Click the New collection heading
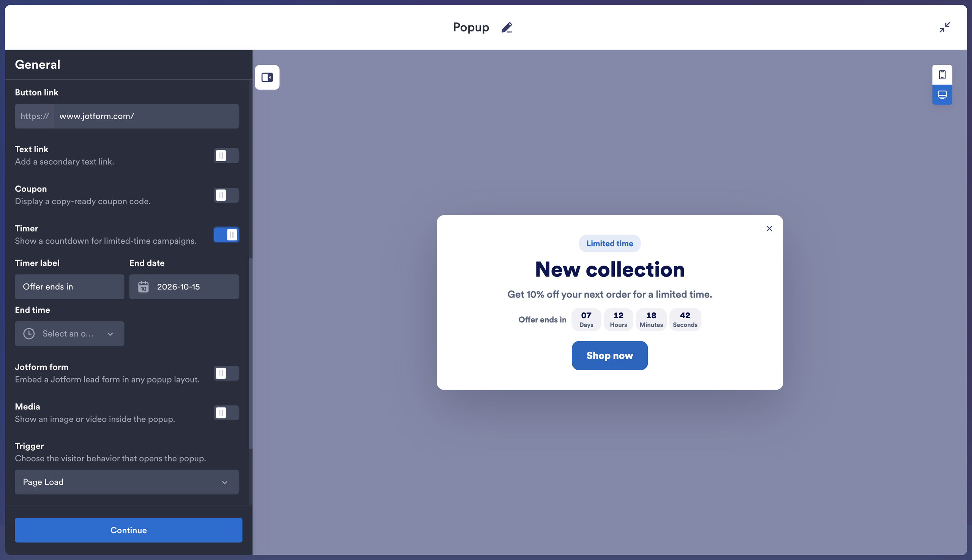 (609, 269)
